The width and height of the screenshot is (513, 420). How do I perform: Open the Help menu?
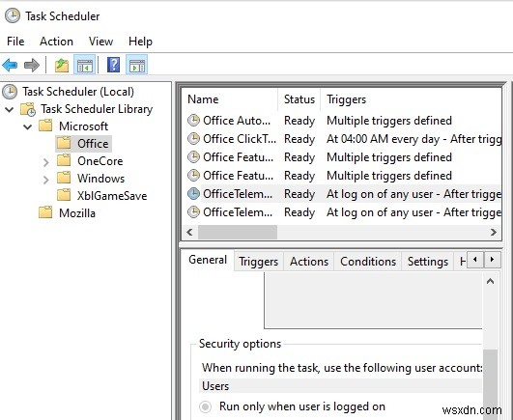(140, 42)
